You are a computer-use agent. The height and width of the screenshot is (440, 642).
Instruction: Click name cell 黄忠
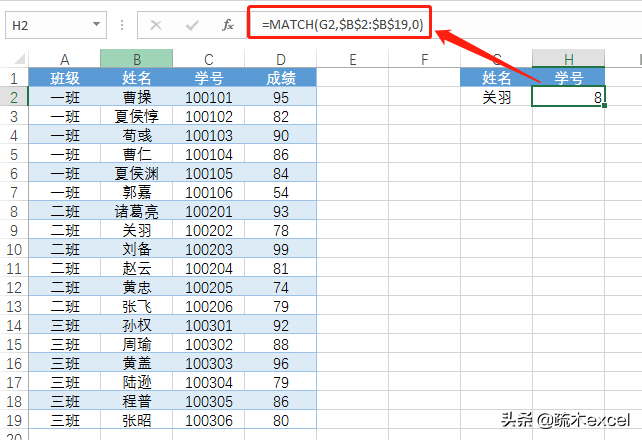[137, 287]
